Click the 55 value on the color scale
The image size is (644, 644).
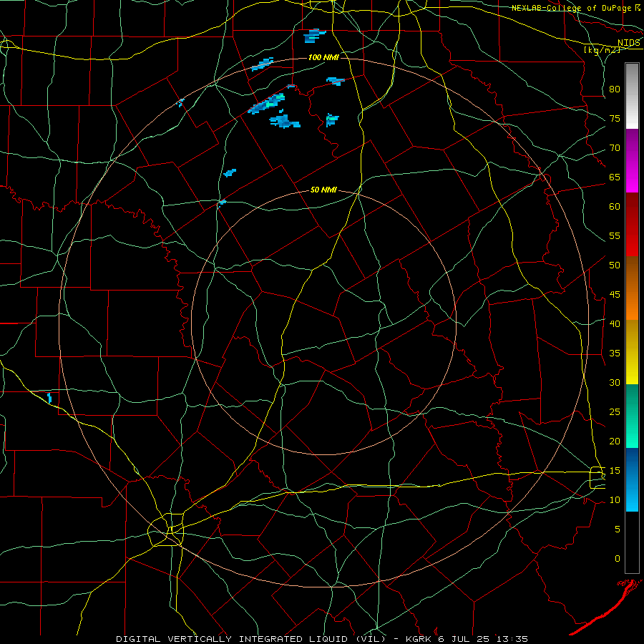(615, 235)
